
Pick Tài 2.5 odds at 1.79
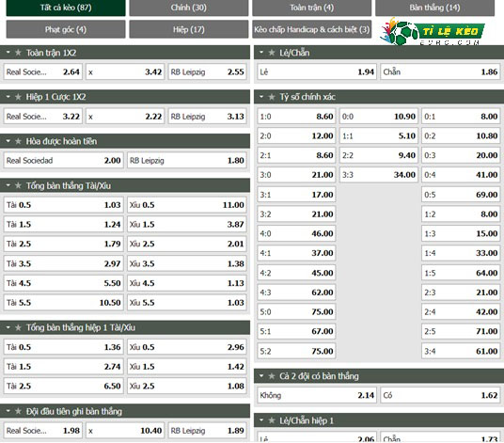[x=63, y=244]
